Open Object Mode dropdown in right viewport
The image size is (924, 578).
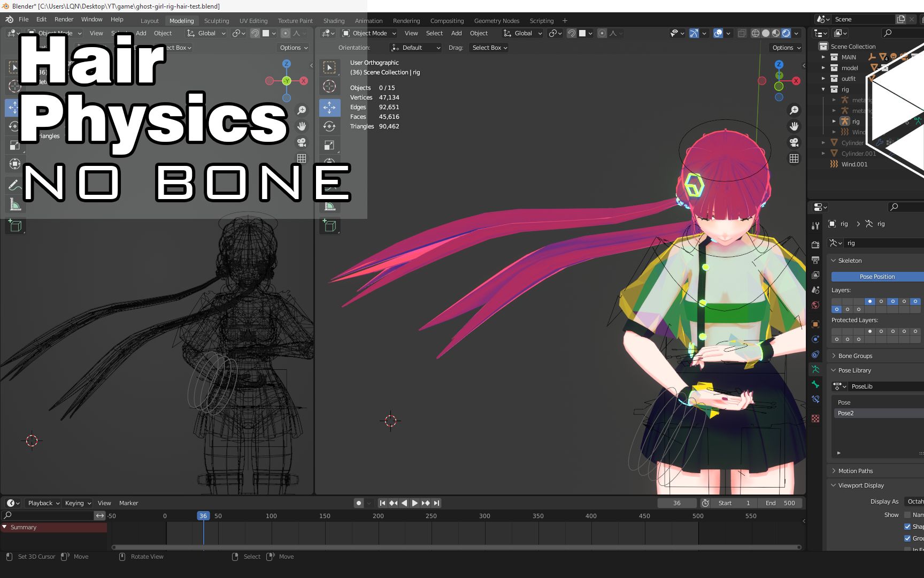[x=369, y=33]
